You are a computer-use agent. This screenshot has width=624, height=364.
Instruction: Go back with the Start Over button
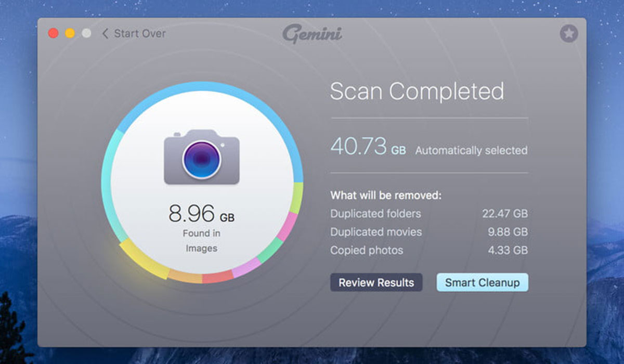pyautogui.click(x=134, y=34)
